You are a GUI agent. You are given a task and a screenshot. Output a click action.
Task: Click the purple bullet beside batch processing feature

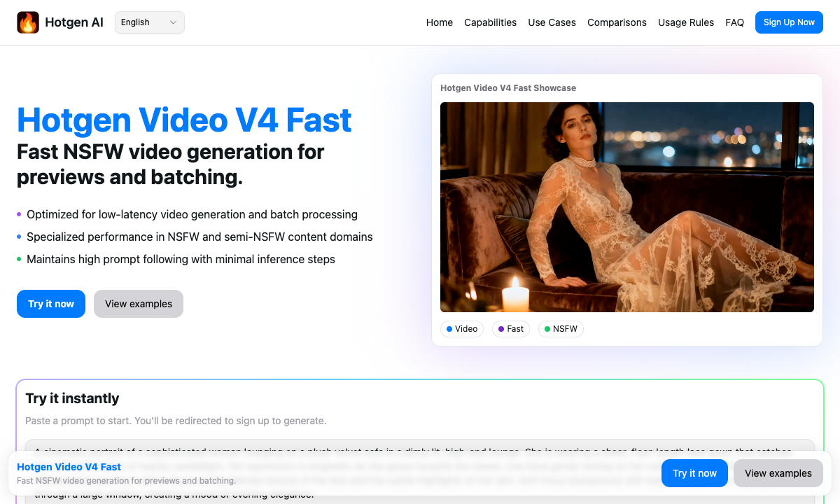pyautogui.click(x=19, y=214)
